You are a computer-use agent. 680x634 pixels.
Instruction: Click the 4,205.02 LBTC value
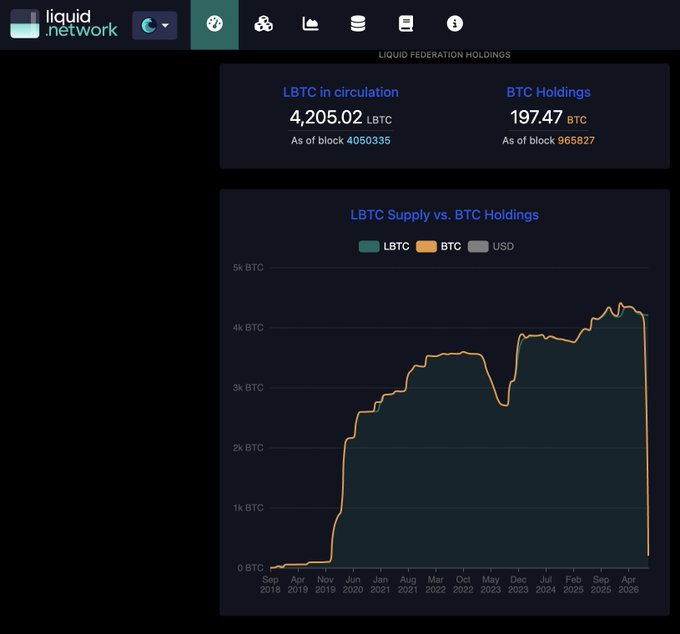click(x=341, y=118)
